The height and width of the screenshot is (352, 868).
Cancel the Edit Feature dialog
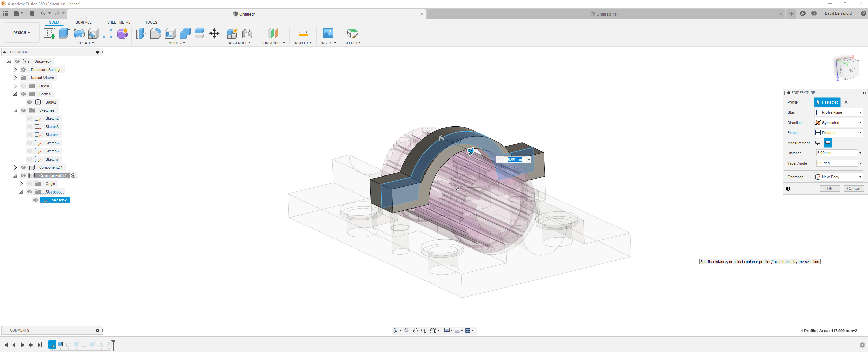point(853,189)
